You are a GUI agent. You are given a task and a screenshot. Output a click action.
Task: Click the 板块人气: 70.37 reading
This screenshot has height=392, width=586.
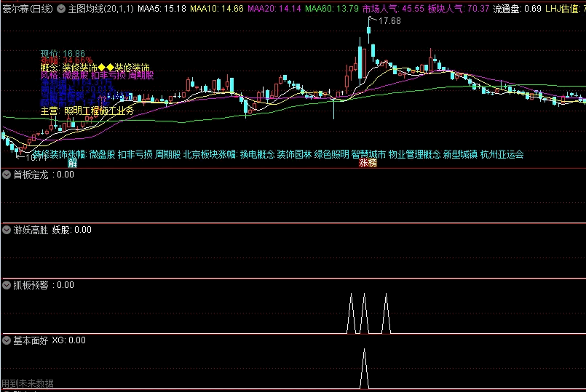tap(459, 9)
